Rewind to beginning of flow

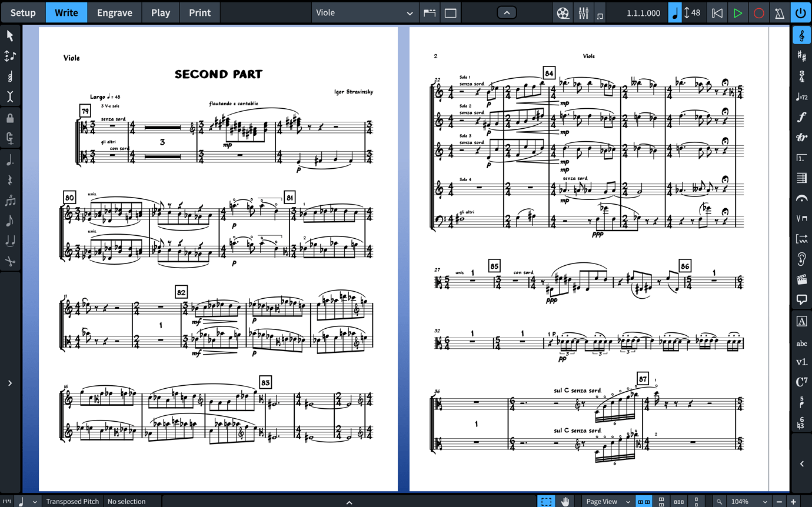tap(717, 12)
